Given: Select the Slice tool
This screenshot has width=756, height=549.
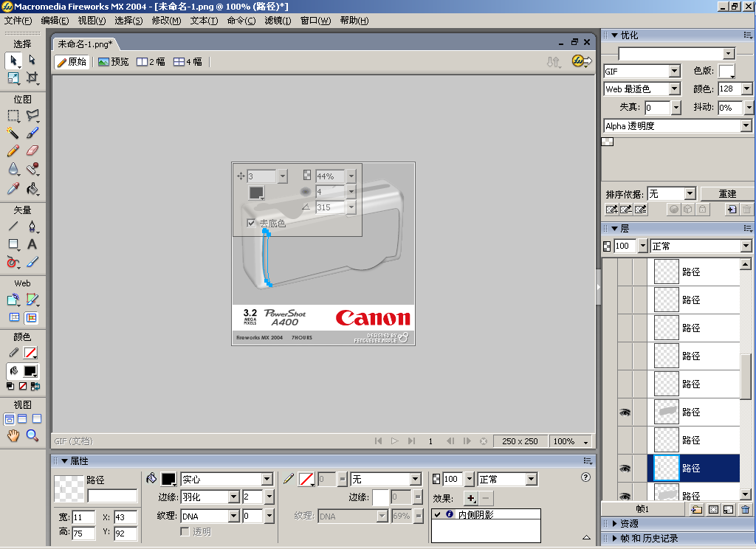Looking at the screenshot, I should click(32, 300).
